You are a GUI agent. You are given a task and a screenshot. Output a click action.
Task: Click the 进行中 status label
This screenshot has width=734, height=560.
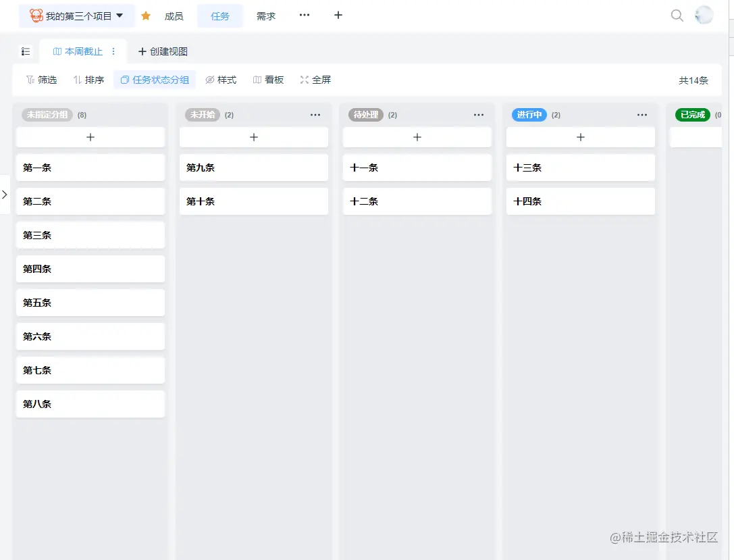click(x=529, y=115)
